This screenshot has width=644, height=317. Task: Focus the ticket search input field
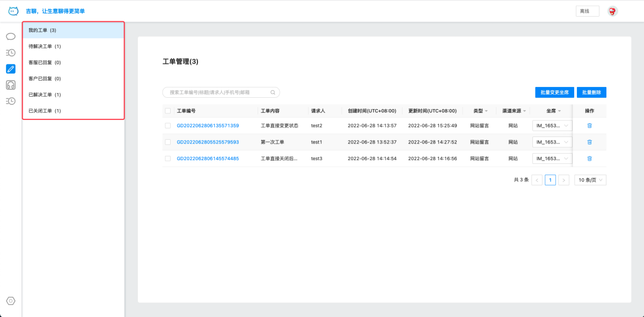[x=217, y=92]
